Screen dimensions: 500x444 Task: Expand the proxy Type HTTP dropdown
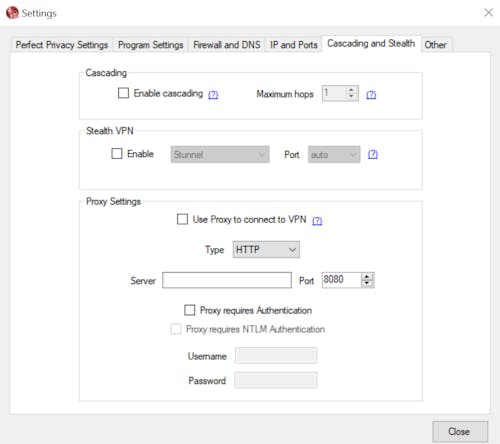266,249
